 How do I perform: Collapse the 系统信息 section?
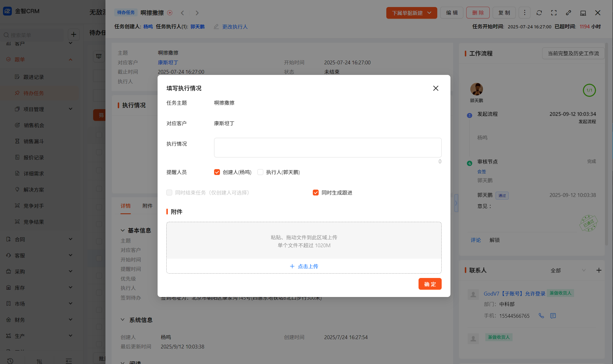[123, 320]
